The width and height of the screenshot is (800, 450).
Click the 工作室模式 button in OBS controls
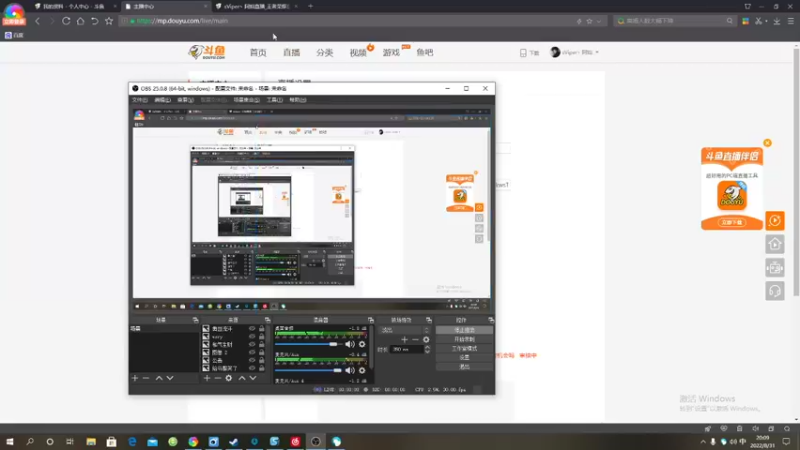point(464,348)
